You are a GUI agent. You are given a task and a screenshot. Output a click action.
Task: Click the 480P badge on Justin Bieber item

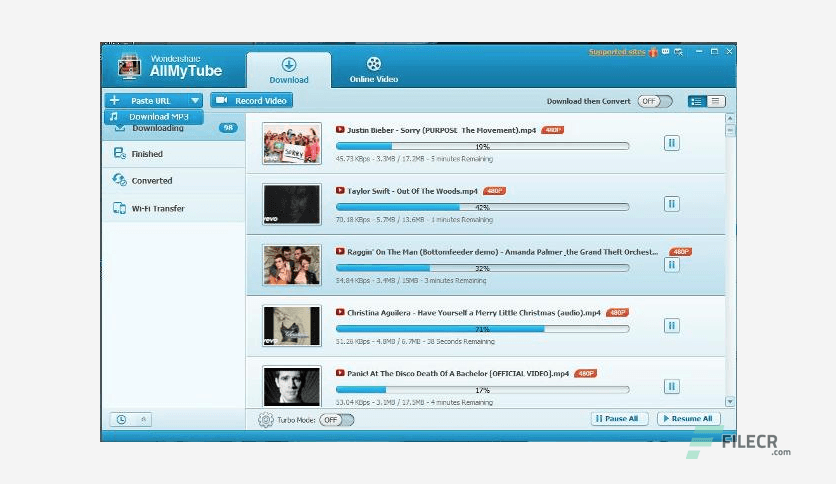[x=552, y=130]
